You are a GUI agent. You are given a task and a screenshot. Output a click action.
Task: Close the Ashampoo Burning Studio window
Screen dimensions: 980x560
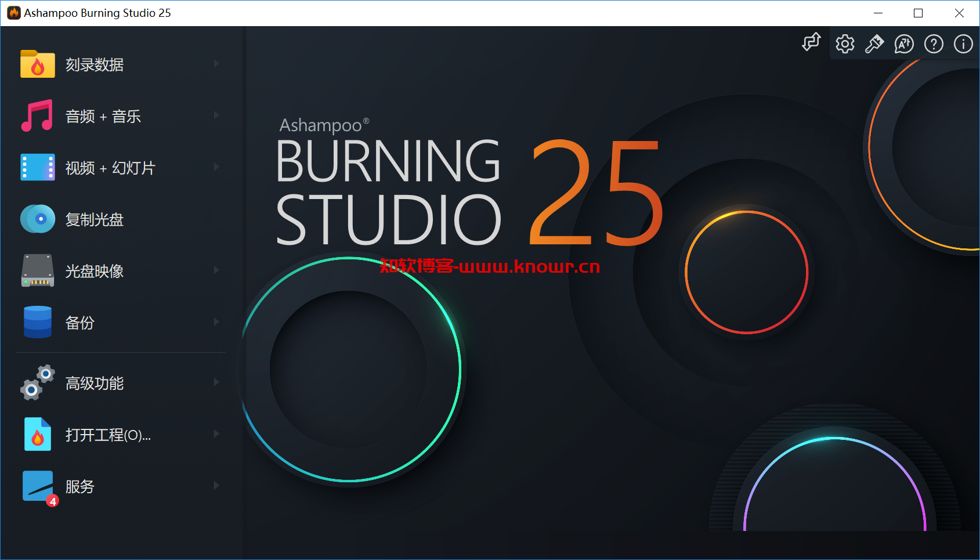pyautogui.click(x=959, y=13)
